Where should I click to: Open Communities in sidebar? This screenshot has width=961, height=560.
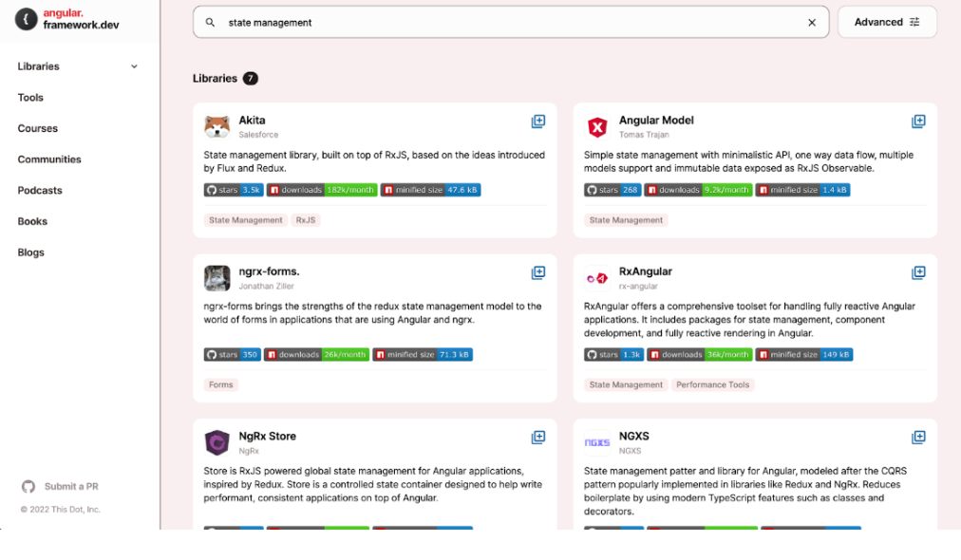pyautogui.click(x=49, y=159)
